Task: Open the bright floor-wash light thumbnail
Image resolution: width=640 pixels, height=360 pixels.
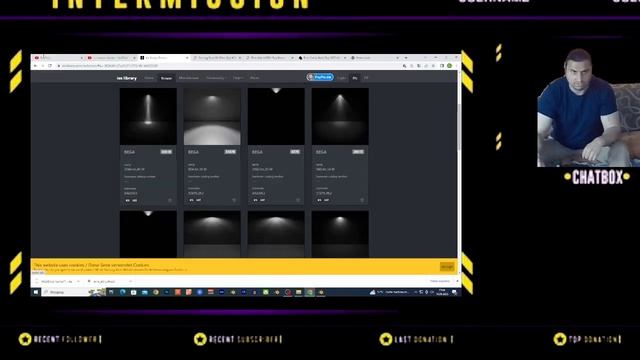Action: point(212,116)
